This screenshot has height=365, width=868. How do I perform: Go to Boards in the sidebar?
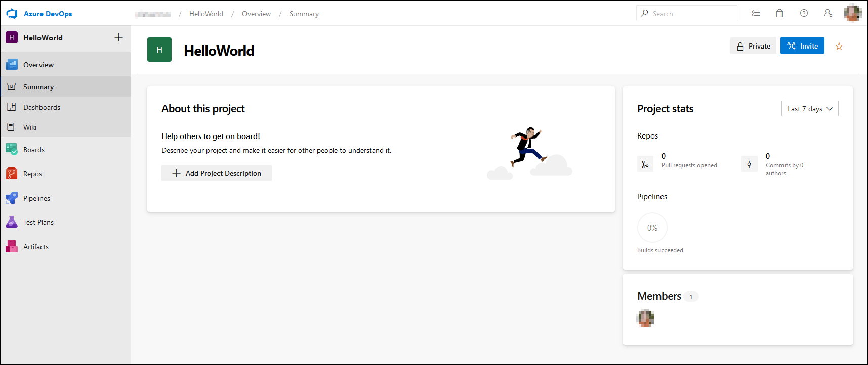(66, 149)
